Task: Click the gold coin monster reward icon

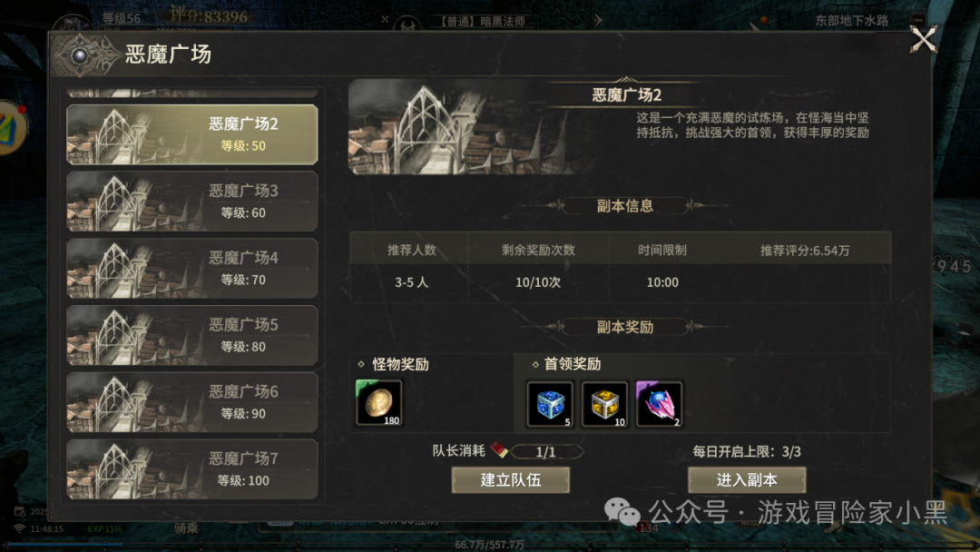Action: pos(378,403)
